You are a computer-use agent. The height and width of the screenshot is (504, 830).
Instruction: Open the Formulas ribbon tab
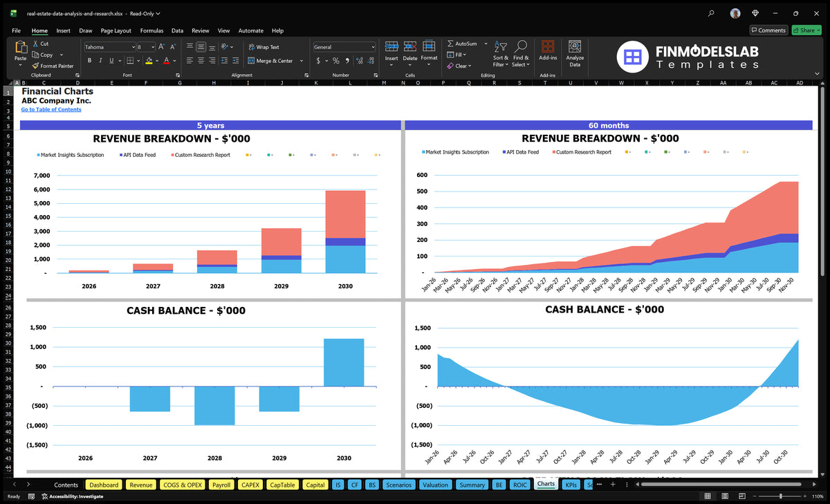pos(151,30)
